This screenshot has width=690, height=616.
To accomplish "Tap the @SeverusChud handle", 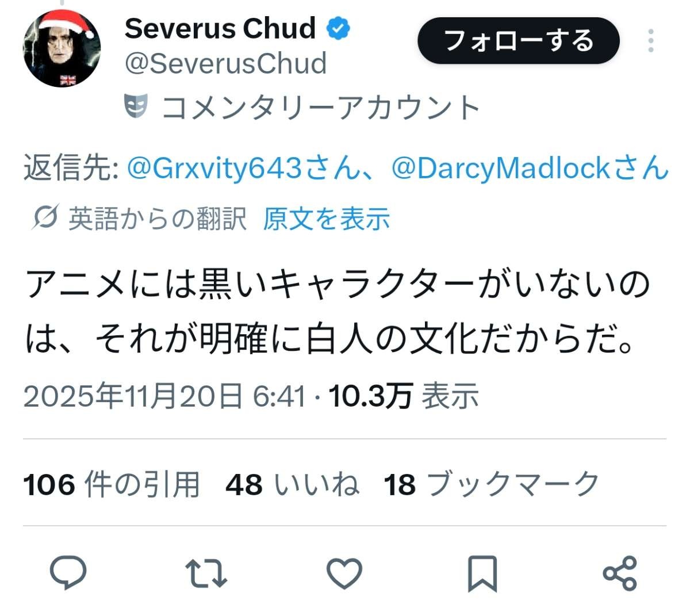I will point(225,63).
